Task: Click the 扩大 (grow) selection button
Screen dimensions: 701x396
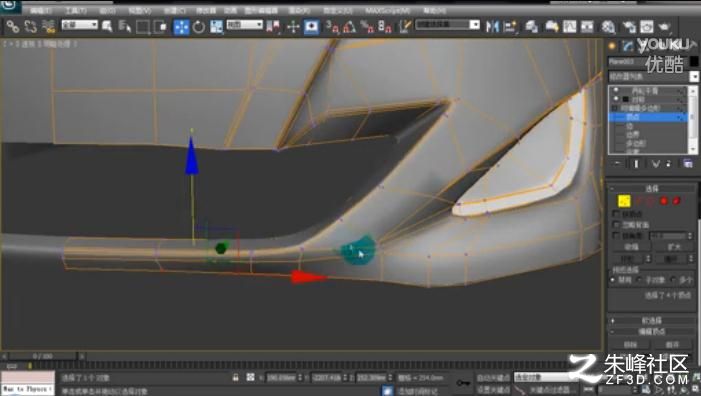Action: 673,247
